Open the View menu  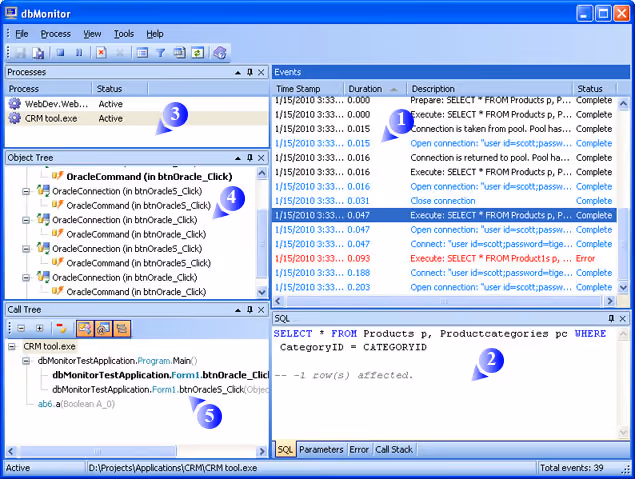point(92,34)
